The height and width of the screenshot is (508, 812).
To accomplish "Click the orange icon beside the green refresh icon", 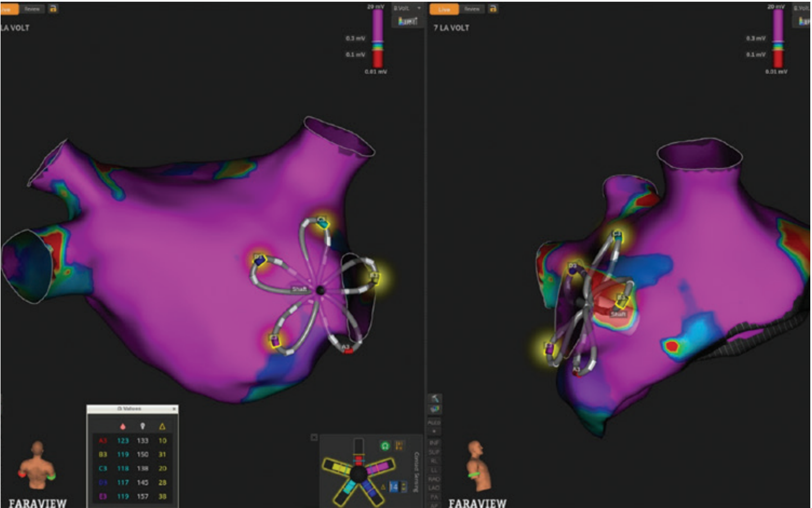I will pyautogui.click(x=399, y=446).
